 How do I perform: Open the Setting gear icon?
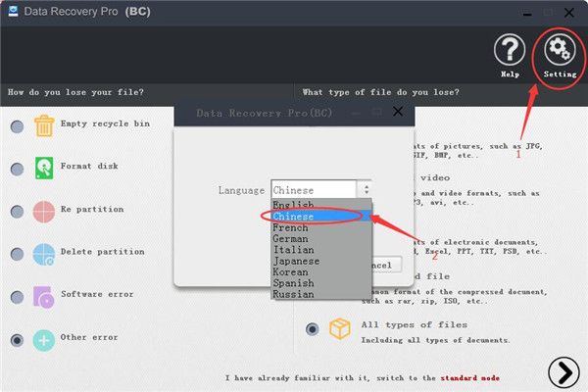[557, 49]
